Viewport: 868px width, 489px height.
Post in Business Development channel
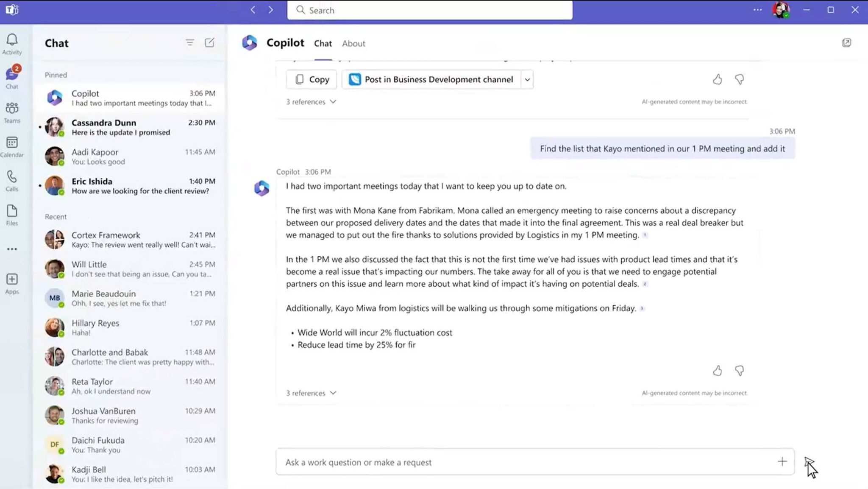coord(431,79)
